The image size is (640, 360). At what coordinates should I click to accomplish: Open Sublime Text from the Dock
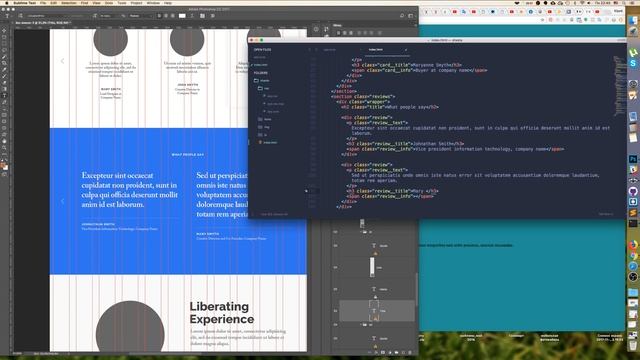click(x=633, y=213)
